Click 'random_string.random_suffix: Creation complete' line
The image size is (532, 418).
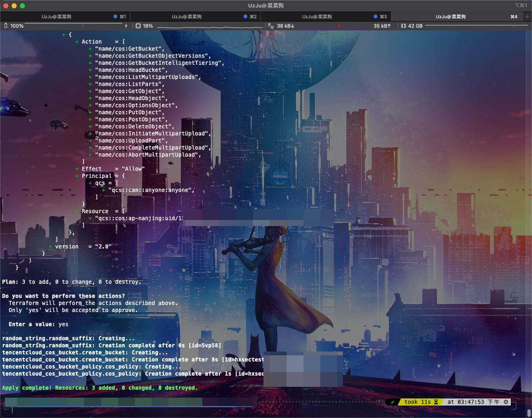tap(112, 345)
